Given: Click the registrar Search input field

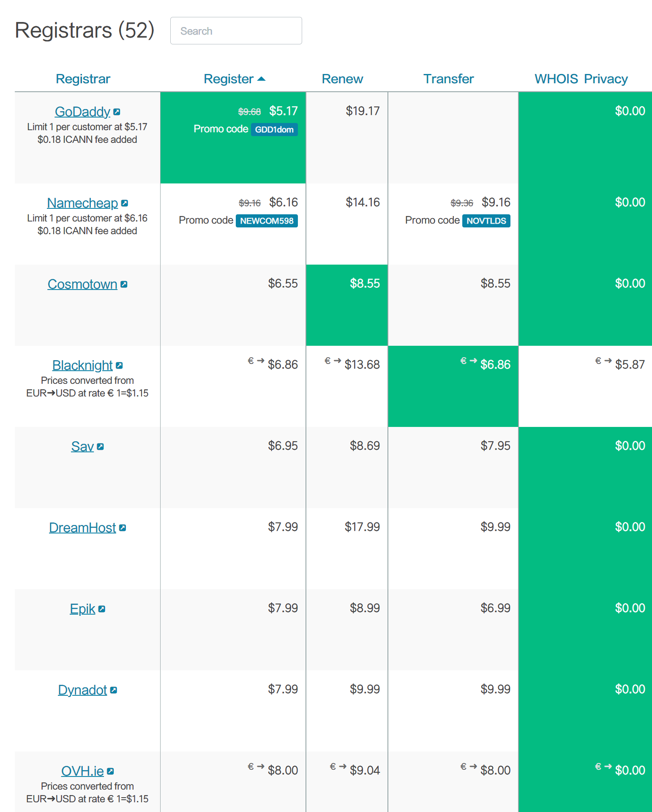Looking at the screenshot, I should click(236, 31).
